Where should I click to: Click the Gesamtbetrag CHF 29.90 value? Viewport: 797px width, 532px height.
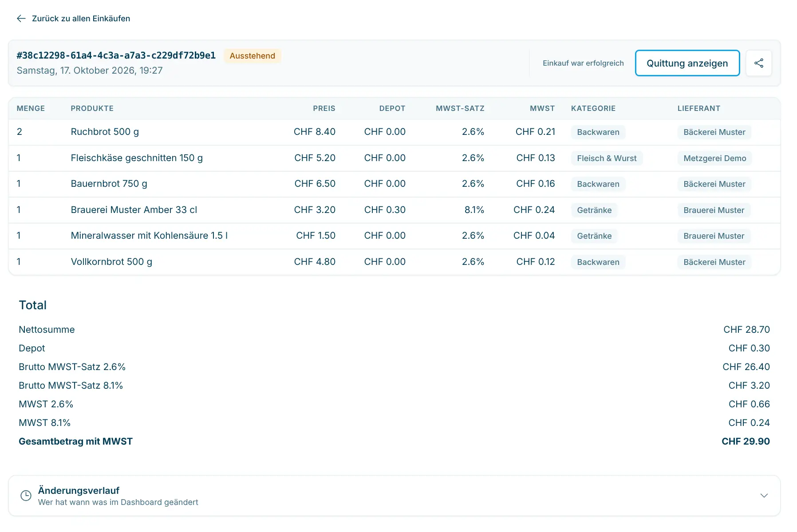(x=746, y=441)
